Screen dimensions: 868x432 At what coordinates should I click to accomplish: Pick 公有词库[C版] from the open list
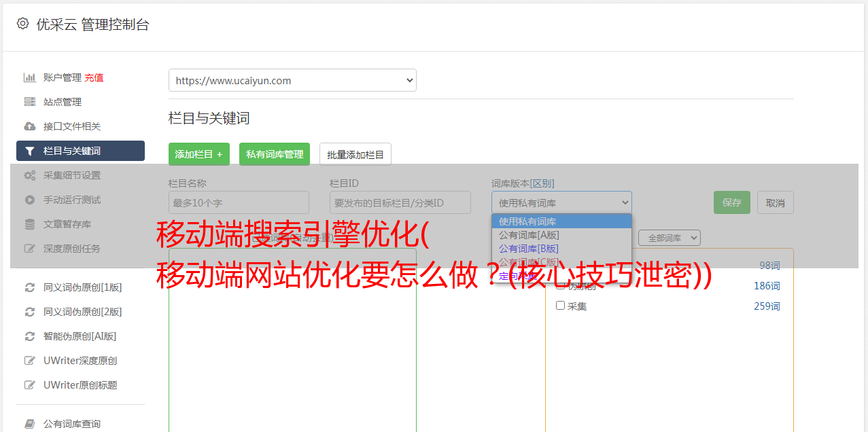(x=561, y=262)
